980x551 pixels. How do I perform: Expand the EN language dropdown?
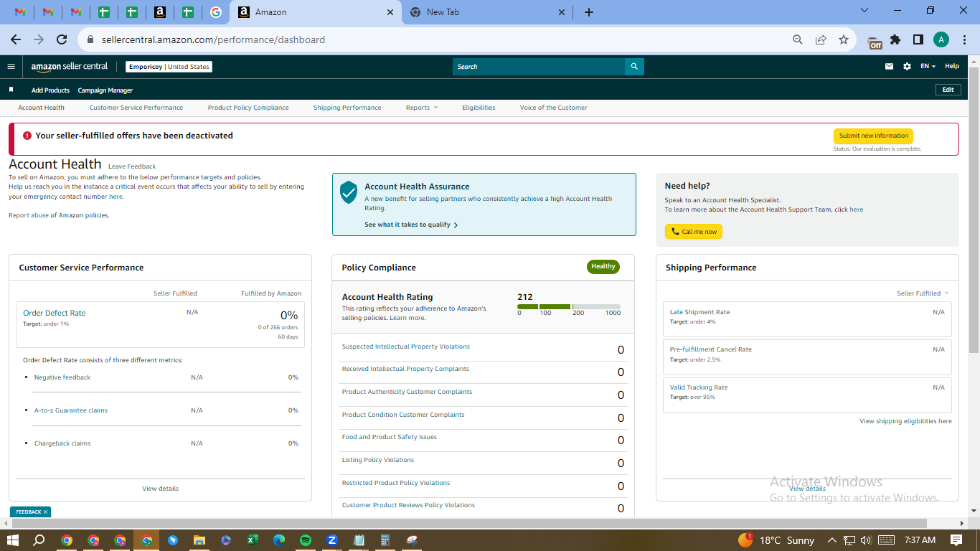[x=928, y=67]
